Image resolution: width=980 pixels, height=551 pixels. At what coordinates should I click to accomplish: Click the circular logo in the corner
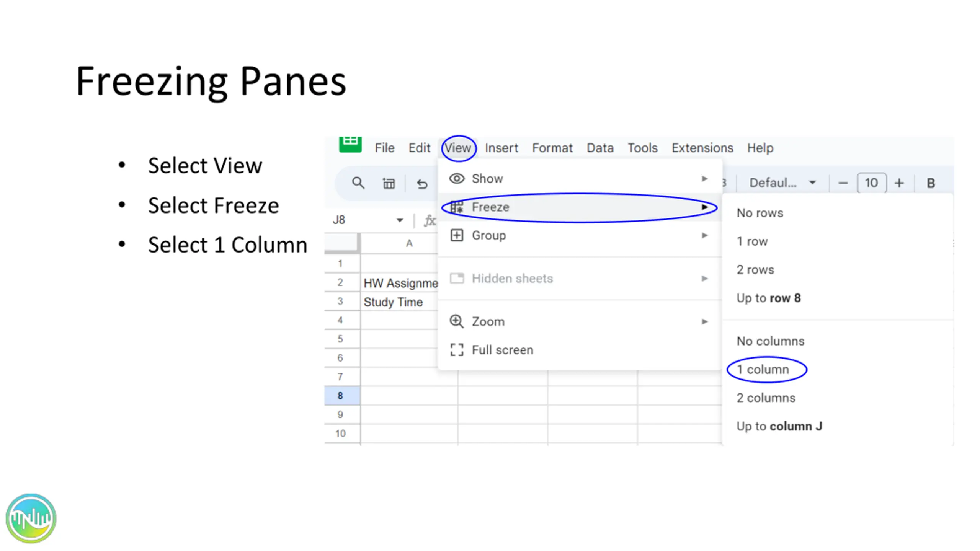pyautogui.click(x=31, y=518)
